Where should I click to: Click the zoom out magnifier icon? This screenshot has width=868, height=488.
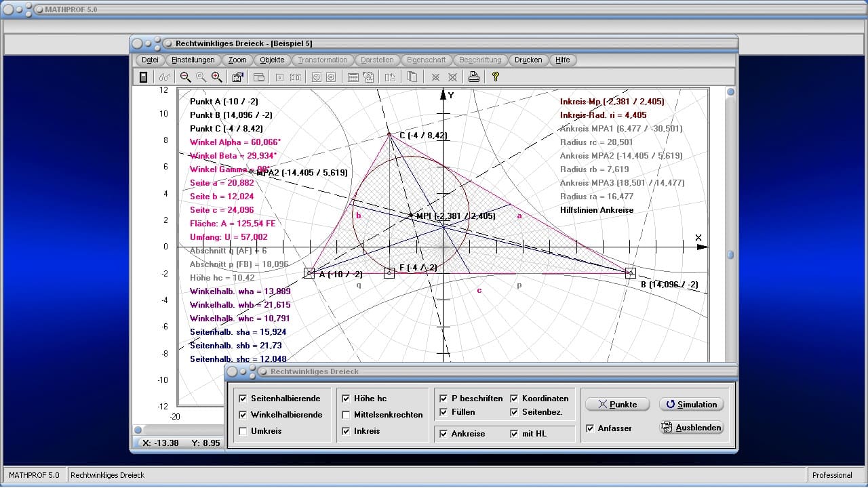[185, 77]
